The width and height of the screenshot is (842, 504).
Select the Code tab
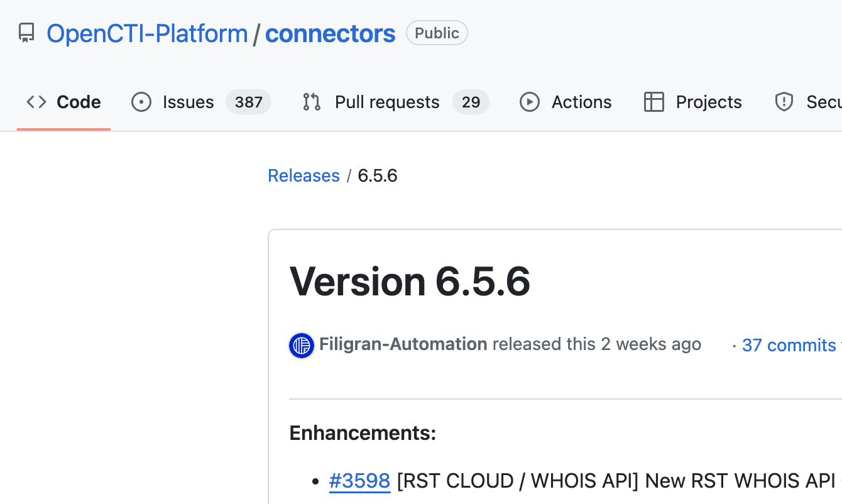[x=79, y=102]
